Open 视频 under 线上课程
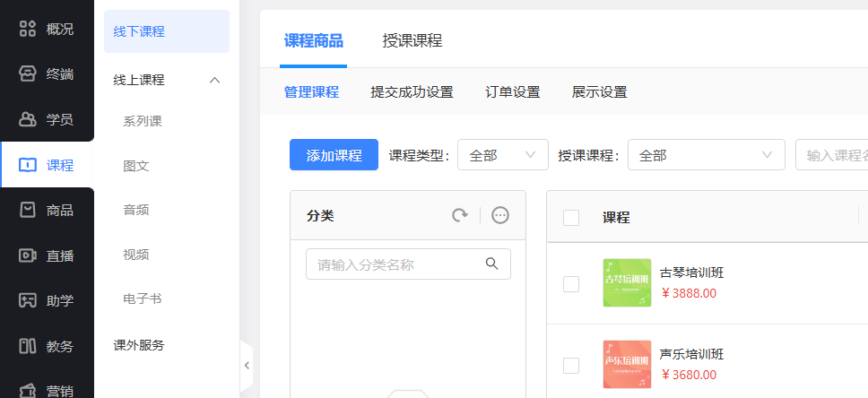Image resolution: width=868 pixels, height=398 pixels. (136, 255)
